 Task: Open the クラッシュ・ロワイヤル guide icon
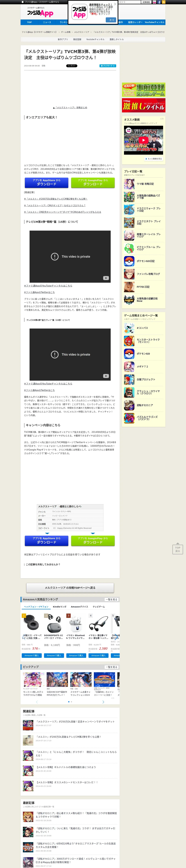point(129,392)
